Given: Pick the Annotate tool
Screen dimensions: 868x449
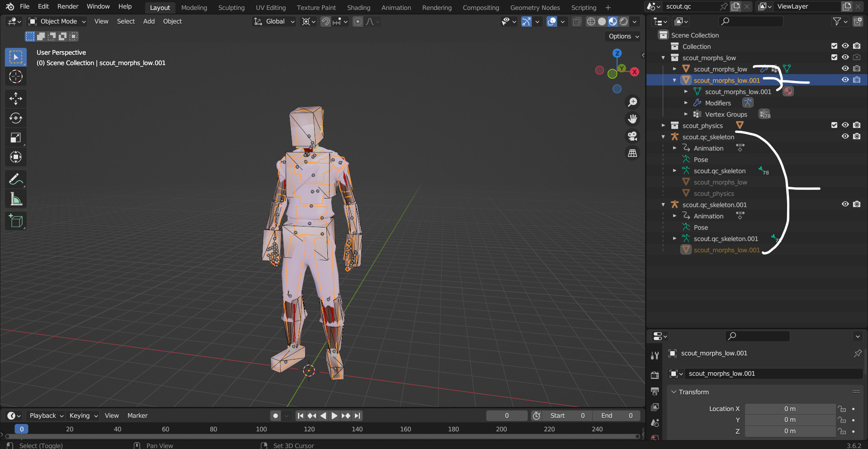Looking at the screenshot, I should [x=16, y=179].
